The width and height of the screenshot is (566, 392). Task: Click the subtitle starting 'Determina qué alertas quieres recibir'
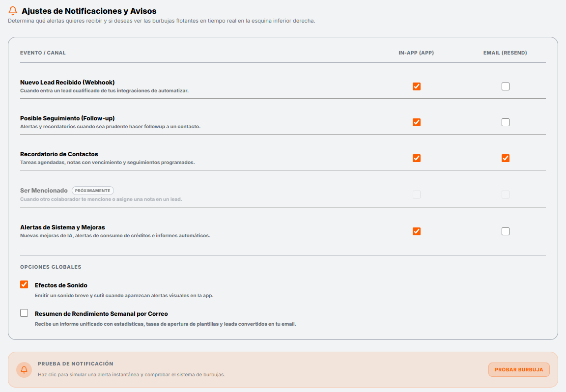[161, 21]
